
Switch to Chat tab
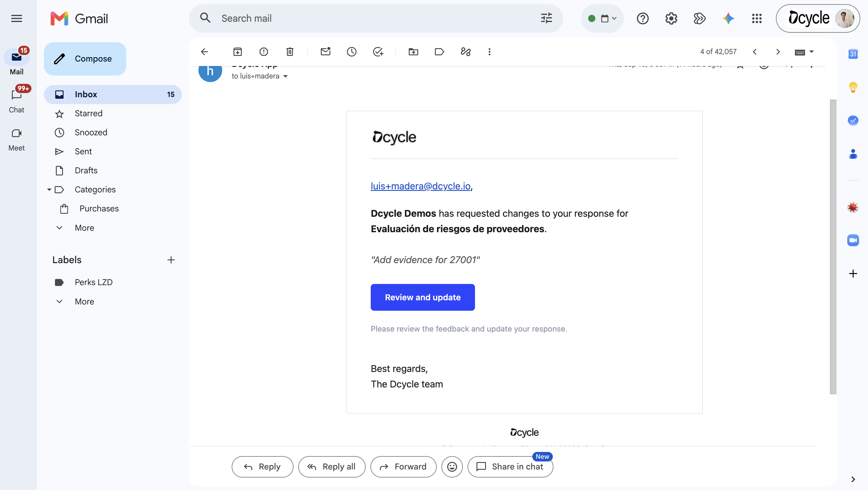tap(17, 100)
